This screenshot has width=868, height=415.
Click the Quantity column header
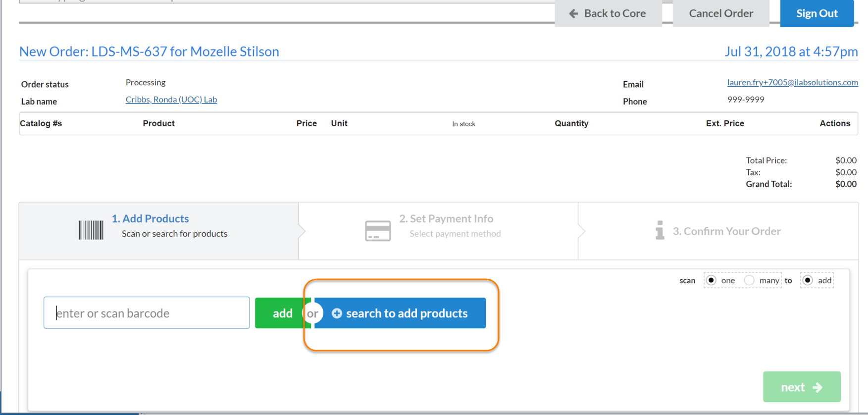click(x=571, y=123)
